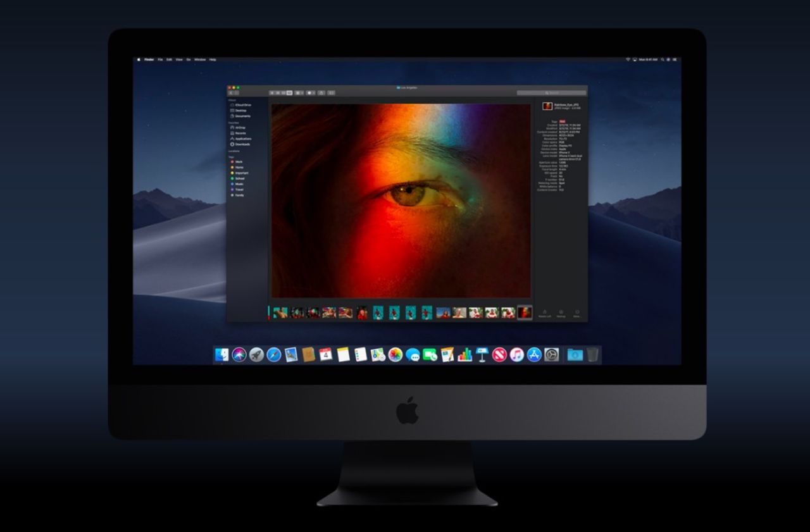Image resolution: width=810 pixels, height=532 pixels.
Task: Open the Action gear dropdown
Action: click(309, 92)
